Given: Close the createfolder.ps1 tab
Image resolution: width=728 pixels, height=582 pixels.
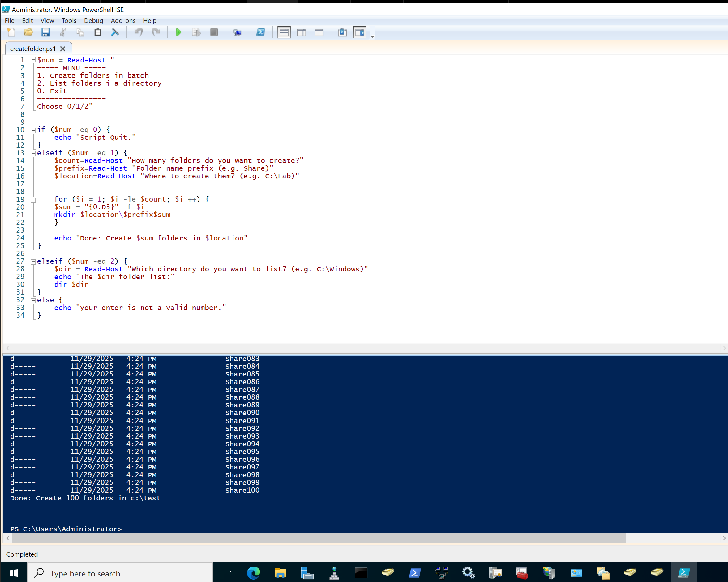Looking at the screenshot, I should [x=63, y=49].
